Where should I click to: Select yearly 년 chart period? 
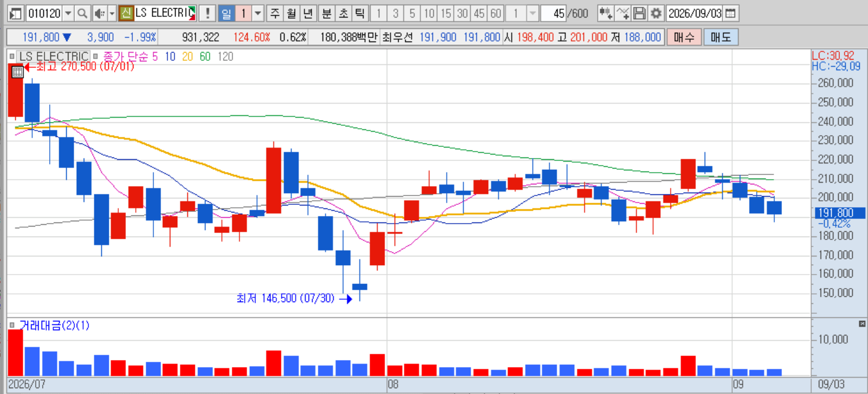point(308,13)
